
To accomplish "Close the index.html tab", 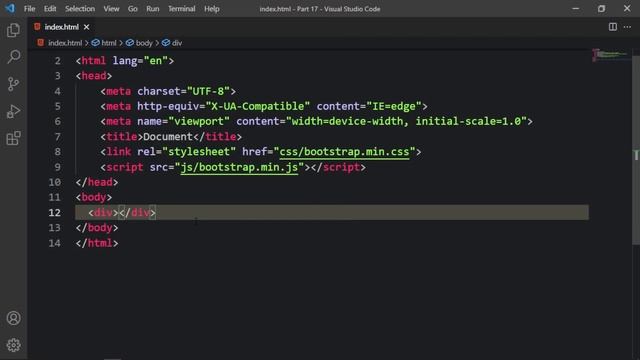I will pos(87,27).
